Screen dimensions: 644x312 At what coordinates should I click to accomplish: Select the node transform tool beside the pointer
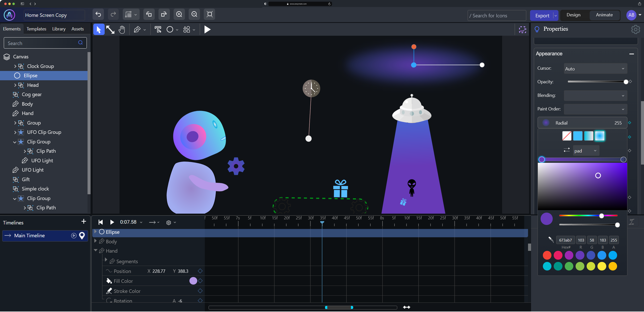pyautogui.click(x=110, y=29)
